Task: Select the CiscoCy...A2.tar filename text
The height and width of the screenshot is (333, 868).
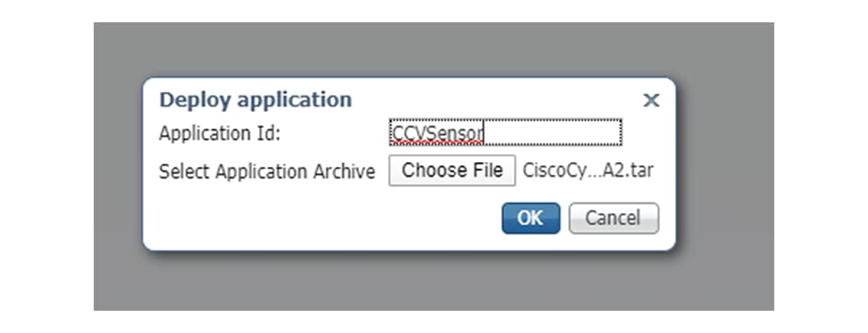Action: 588,171
